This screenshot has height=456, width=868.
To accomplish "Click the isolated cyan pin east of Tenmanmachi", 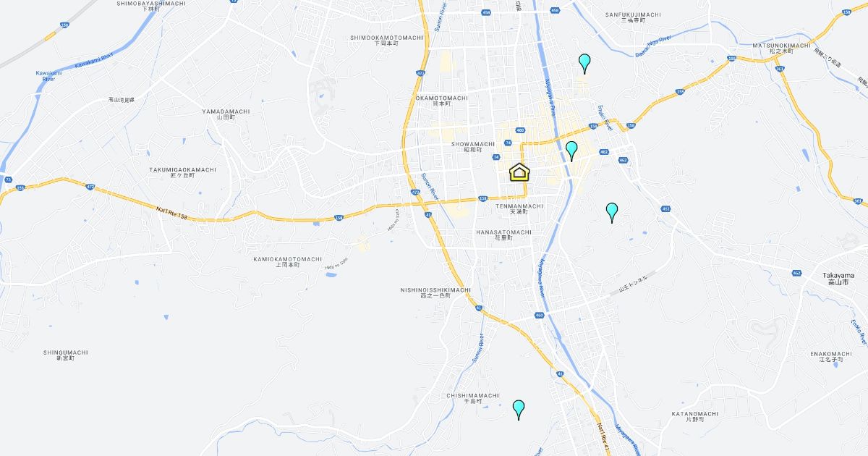I will (x=612, y=212).
